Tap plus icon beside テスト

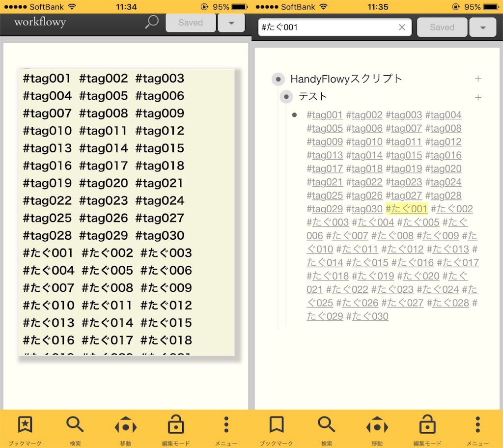pos(478,97)
